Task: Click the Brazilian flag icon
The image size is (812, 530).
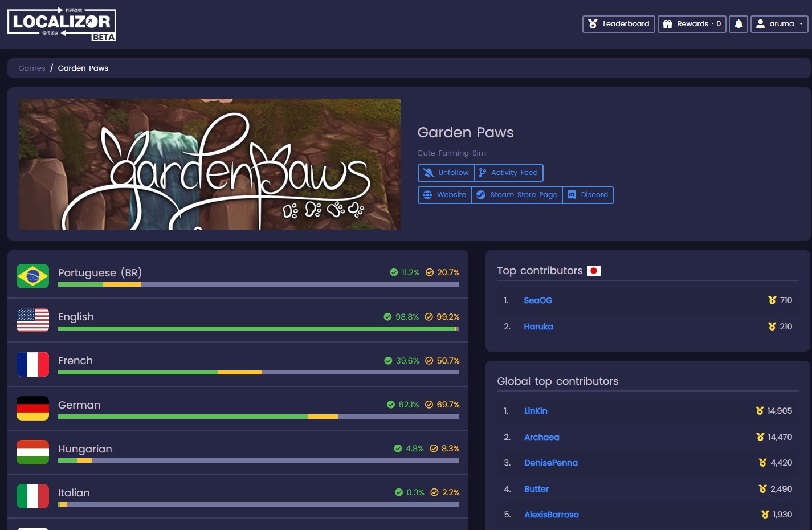Action: tap(32, 276)
